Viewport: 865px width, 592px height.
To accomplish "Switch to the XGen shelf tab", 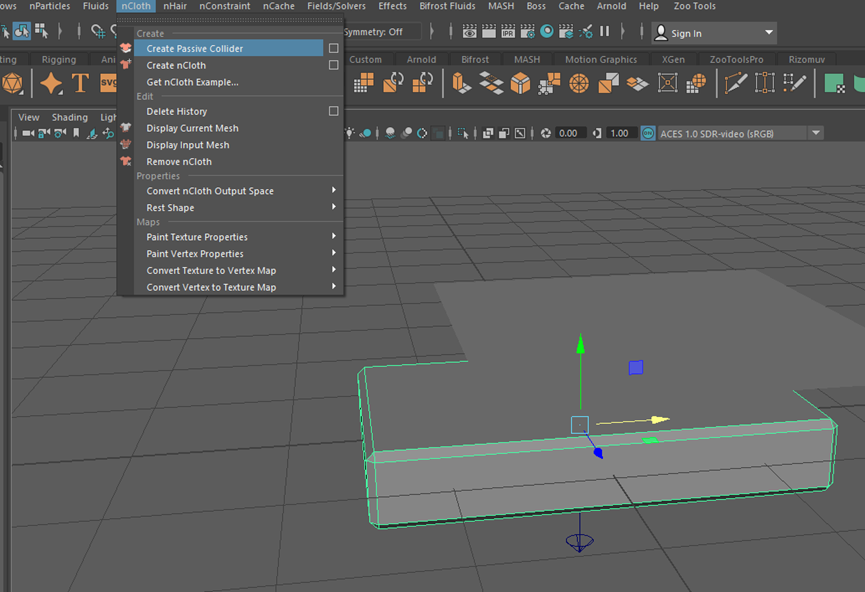I will 673,60.
